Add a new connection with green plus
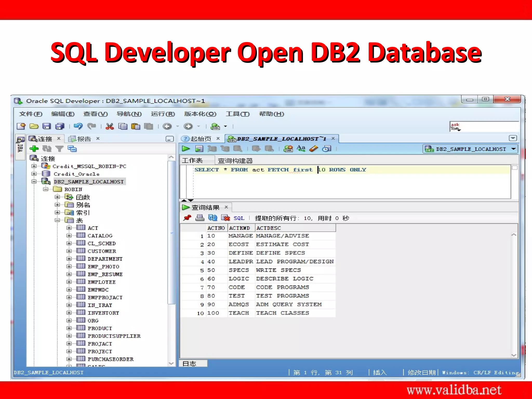 (34, 149)
